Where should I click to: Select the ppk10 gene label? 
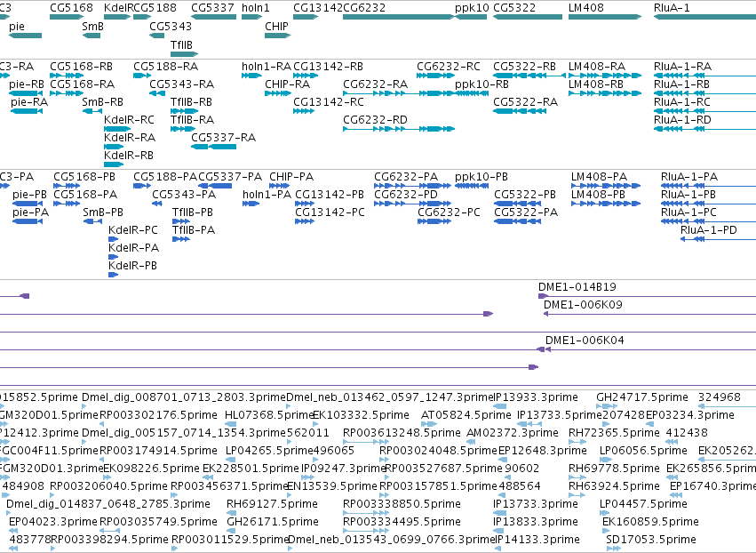[x=472, y=8]
